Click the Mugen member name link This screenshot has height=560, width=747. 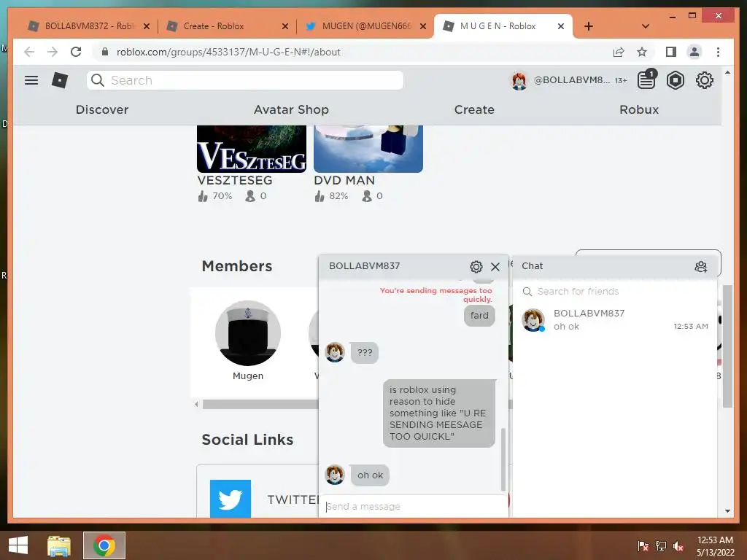[248, 376]
